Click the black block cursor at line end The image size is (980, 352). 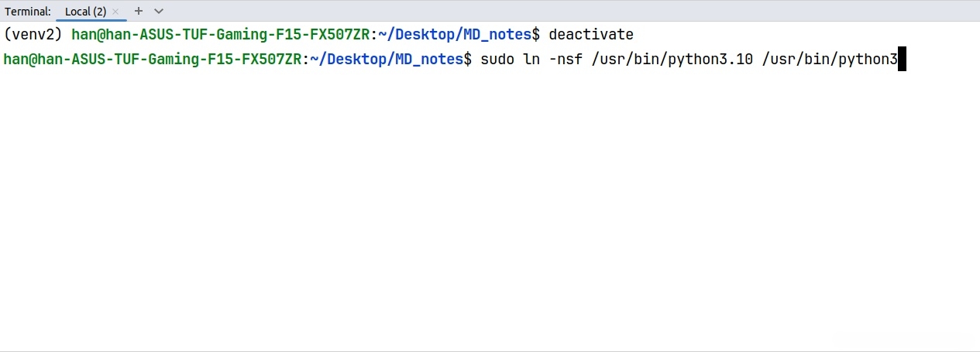pyautogui.click(x=902, y=60)
